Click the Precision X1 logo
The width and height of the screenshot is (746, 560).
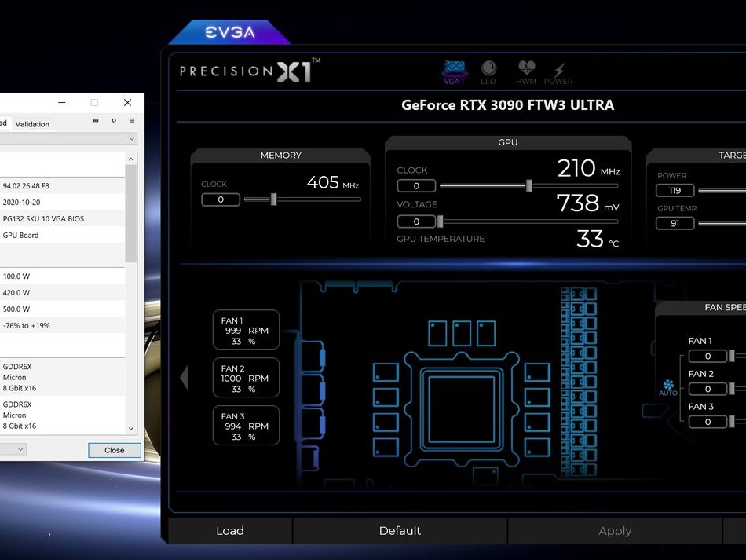(x=250, y=71)
